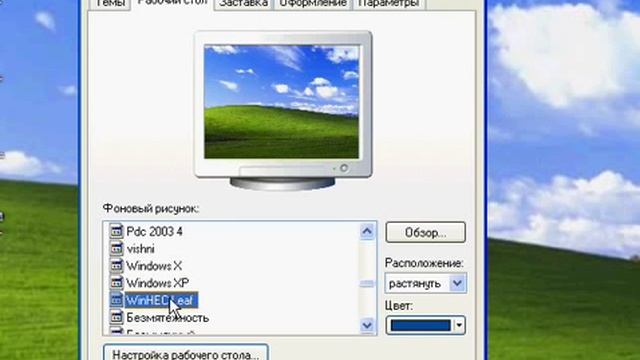Image resolution: width=640 pixels, height=360 pixels.
Task: Choose Windows XP wallpaper entry
Action: click(158, 283)
